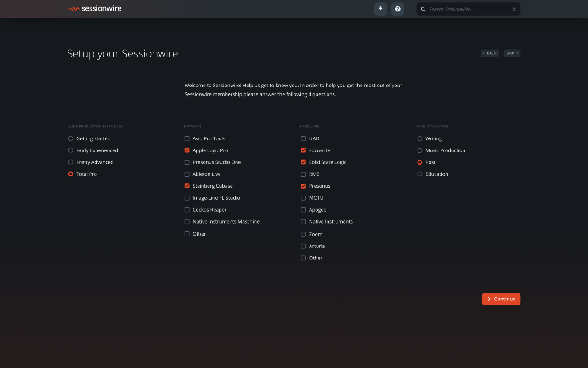Screen dimensions: 588x368
Task: Tick the Cockos Reaper checkbox
Action: pyautogui.click(x=187, y=210)
